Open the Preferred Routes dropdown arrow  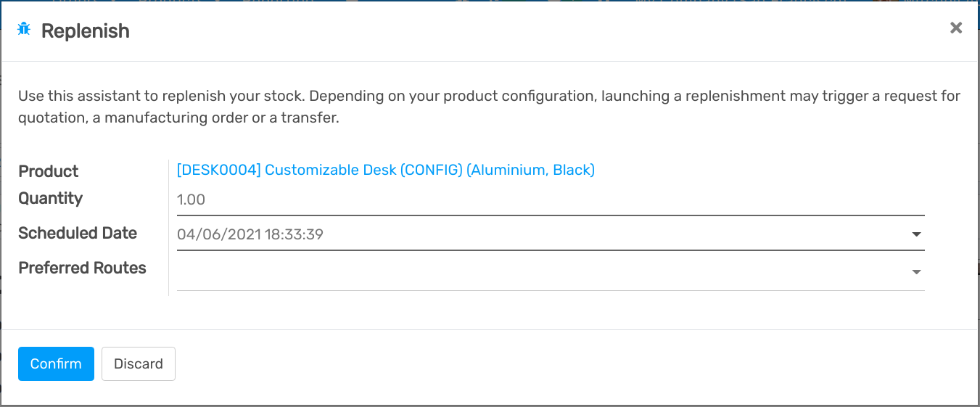click(916, 272)
